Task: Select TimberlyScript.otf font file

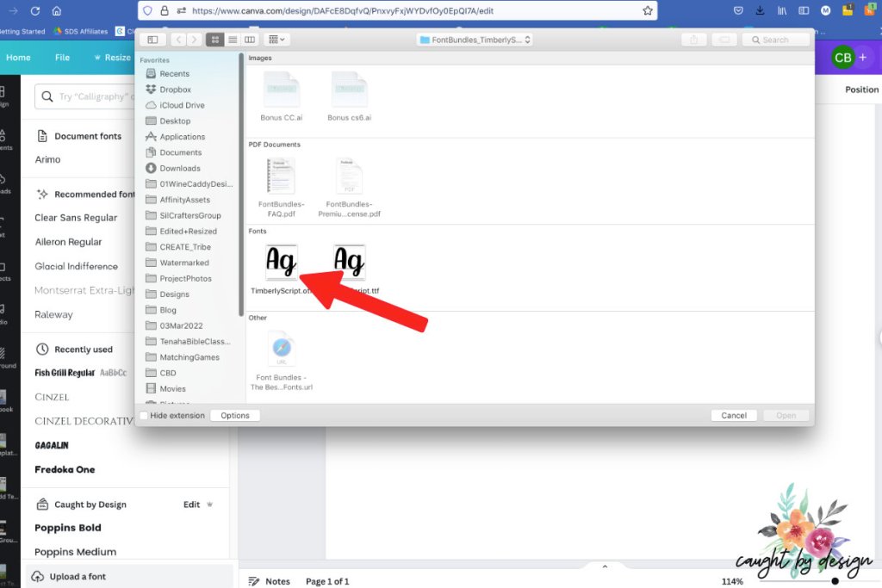Action: point(282,269)
